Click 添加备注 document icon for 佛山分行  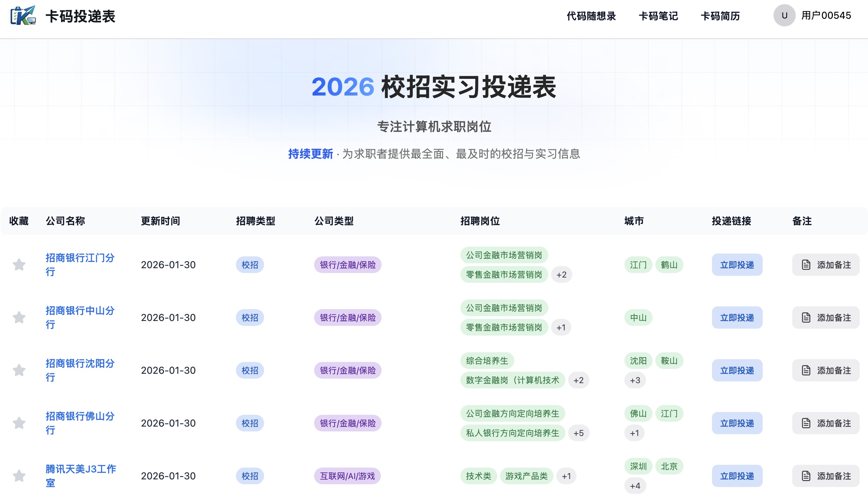click(x=806, y=423)
